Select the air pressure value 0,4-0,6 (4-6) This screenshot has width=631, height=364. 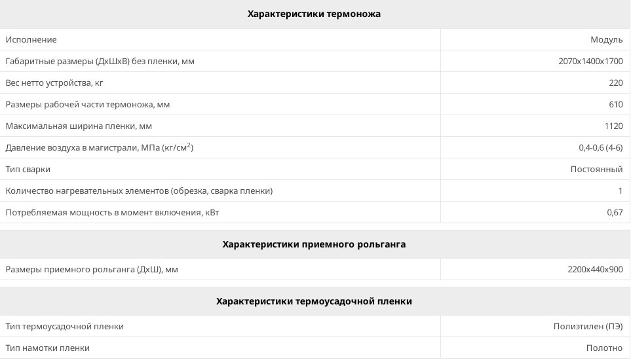tap(600, 148)
